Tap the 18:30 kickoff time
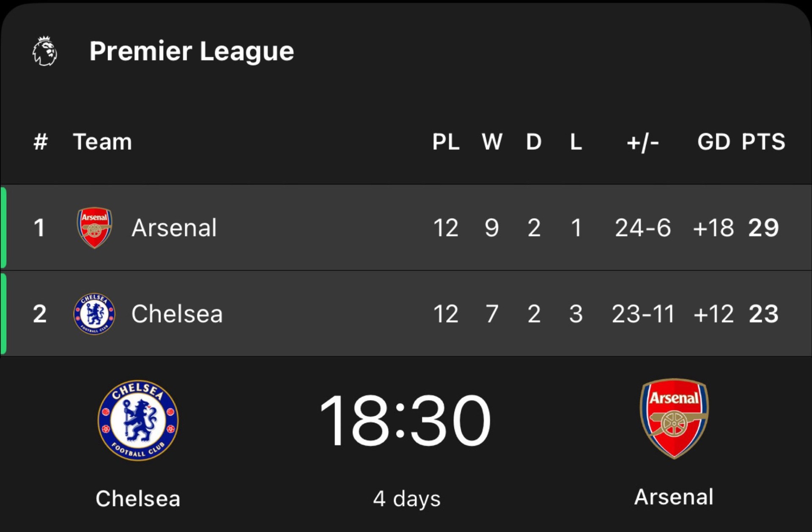 [x=405, y=420]
